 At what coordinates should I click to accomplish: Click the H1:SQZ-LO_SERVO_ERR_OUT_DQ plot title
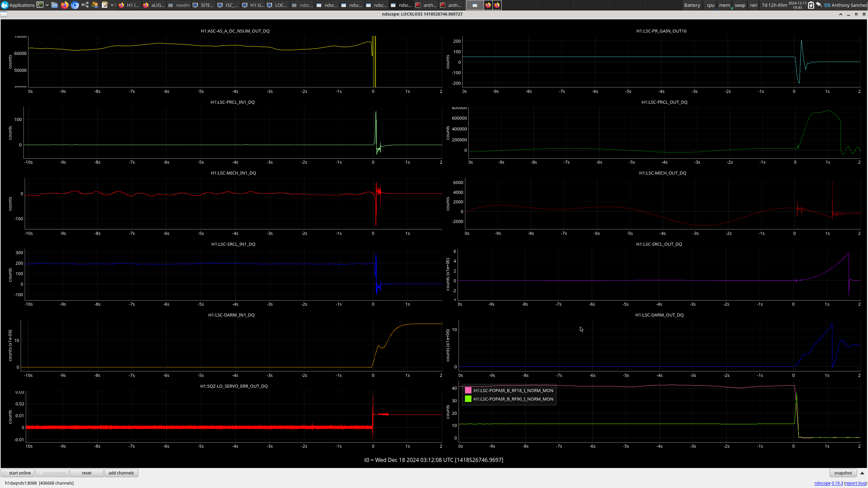coord(234,386)
